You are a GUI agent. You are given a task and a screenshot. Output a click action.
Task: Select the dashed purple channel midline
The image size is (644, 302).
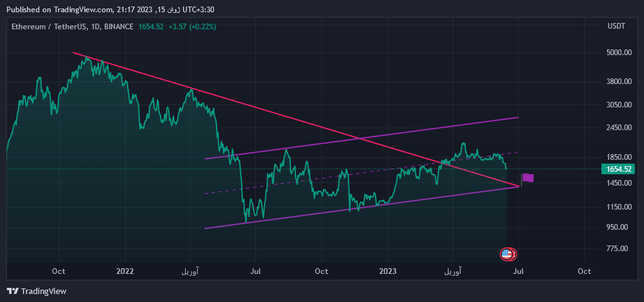pyautogui.click(x=352, y=174)
